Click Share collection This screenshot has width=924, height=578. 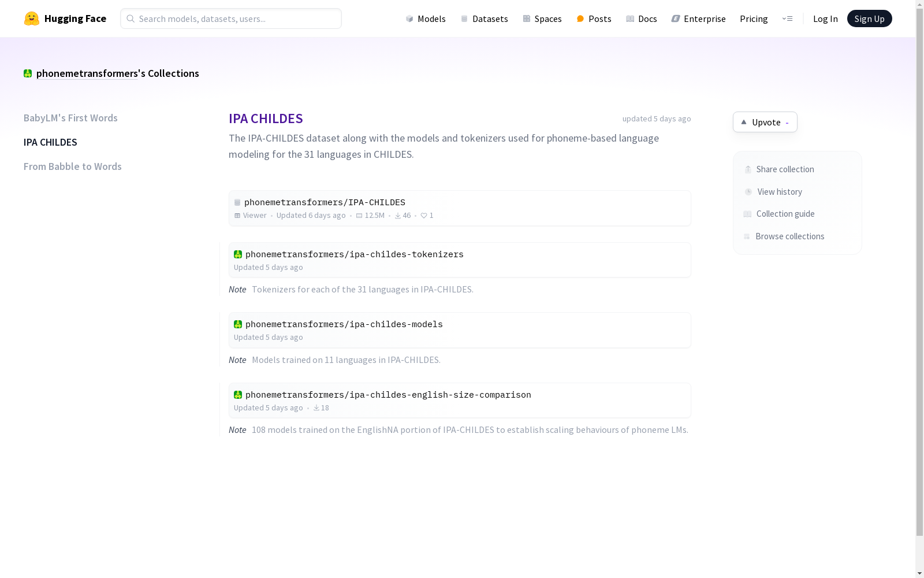779,169
